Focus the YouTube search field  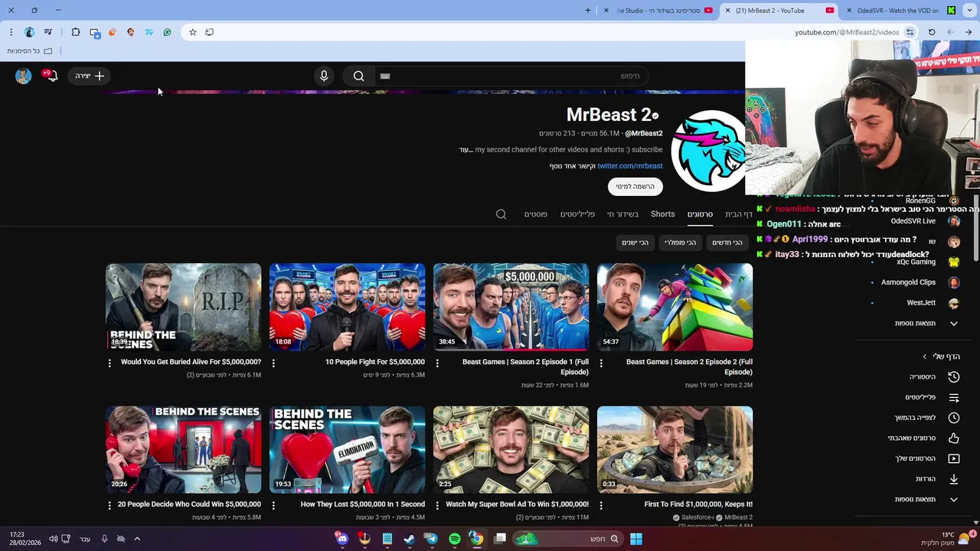[x=511, y=76]
